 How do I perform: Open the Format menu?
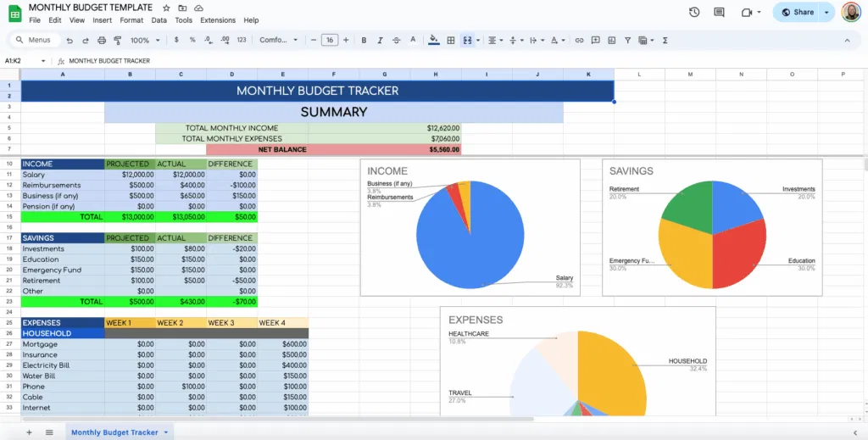pos(131,20)
